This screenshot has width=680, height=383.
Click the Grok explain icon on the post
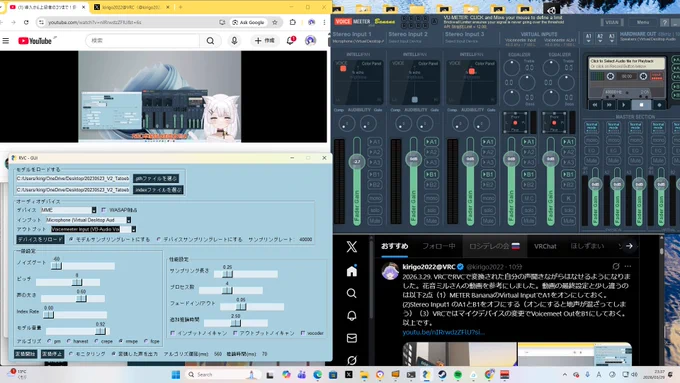(616, 266)
